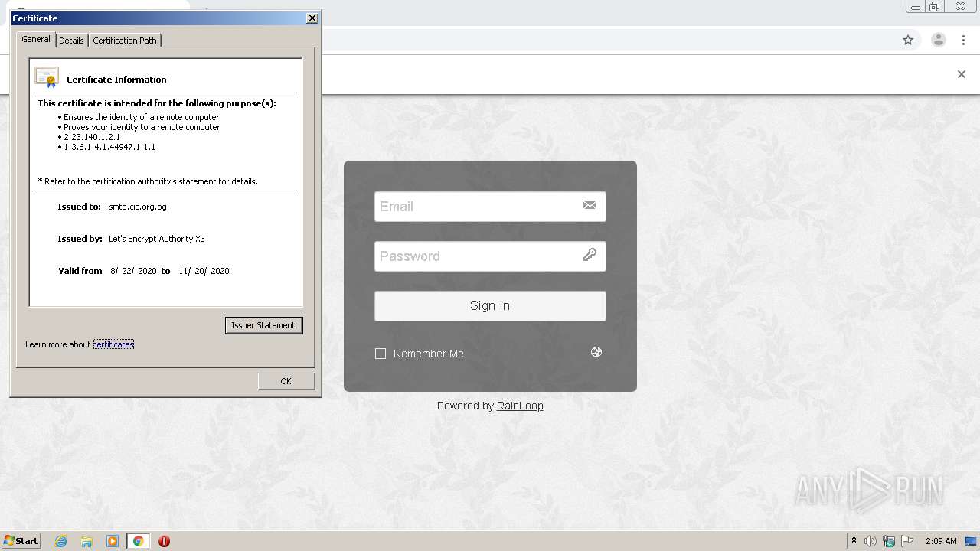Focus the Email input field

point(490,207)
